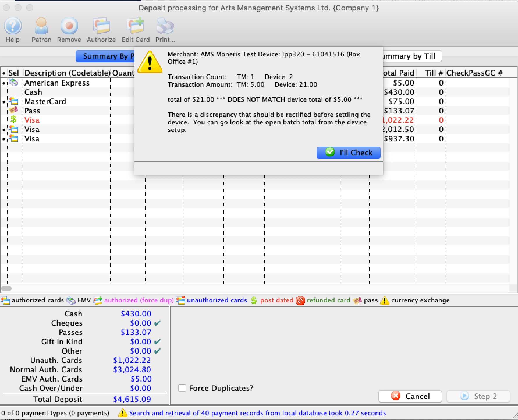
Task: Click the Description (Codetable) column header
Action: tap(67, 73)
